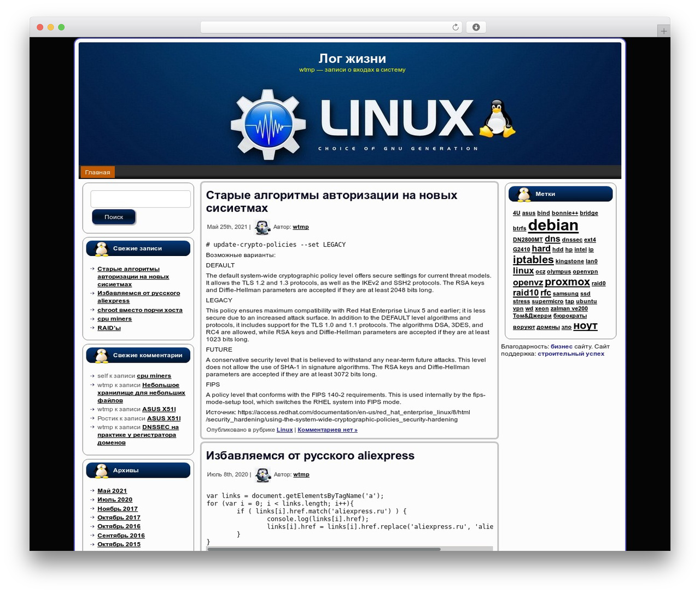Open the browser downloads icon

[x=476, y=27]
